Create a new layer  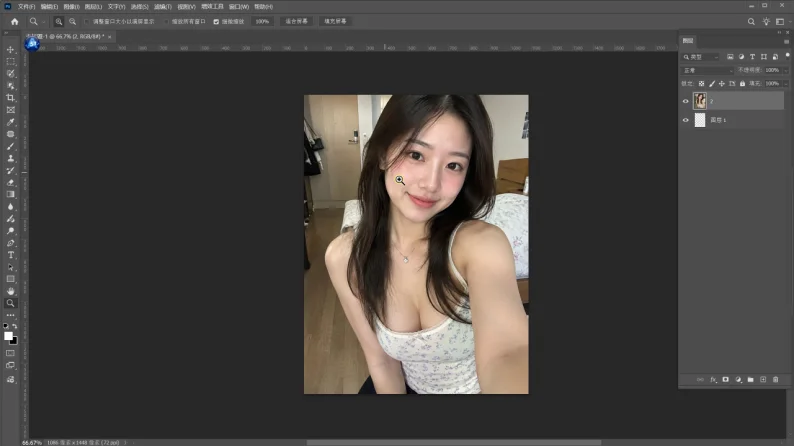coord(763,380)
